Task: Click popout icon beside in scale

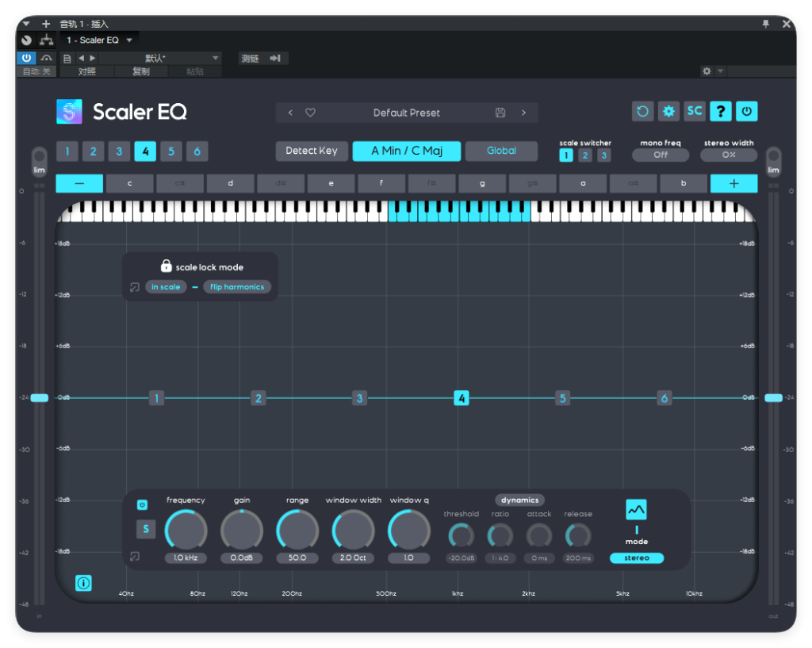Action: coord(135,287)
